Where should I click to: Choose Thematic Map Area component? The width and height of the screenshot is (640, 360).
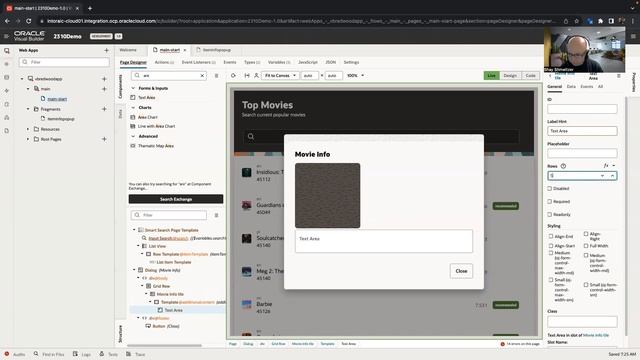156,146
